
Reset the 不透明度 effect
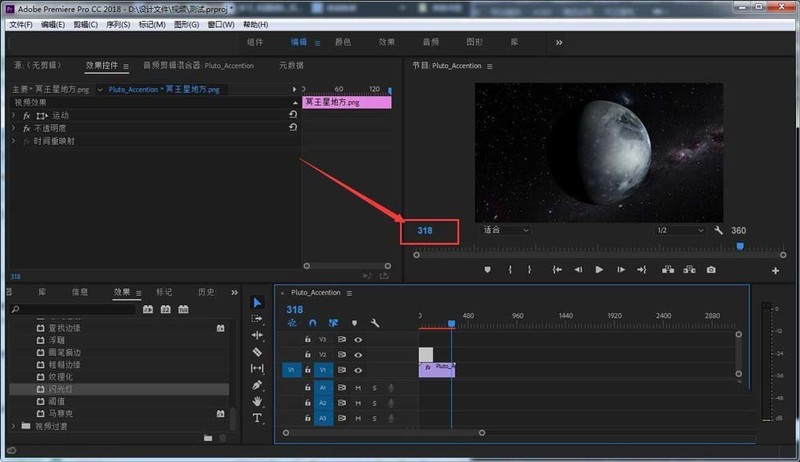[293, 127]
